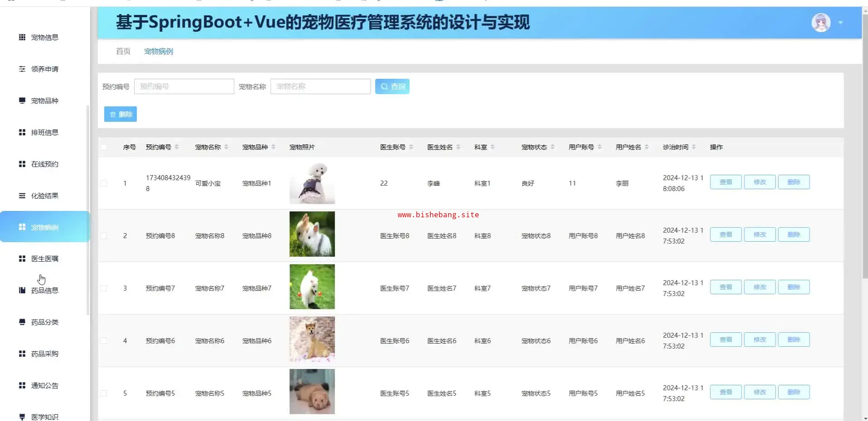Sort by 宠物状态 column arrows
Screen dimensions: 868x421
click(552, 147)
